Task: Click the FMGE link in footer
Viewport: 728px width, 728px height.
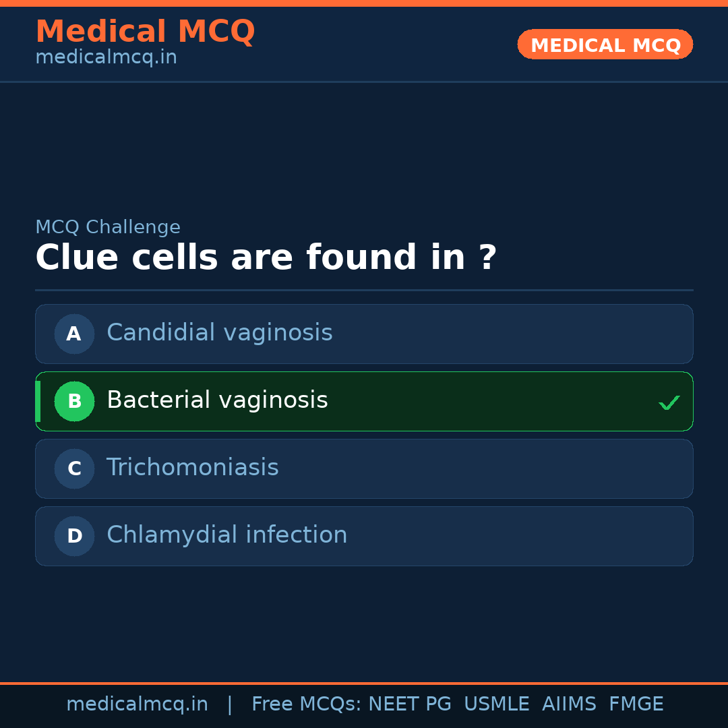Action: [636, 704]
